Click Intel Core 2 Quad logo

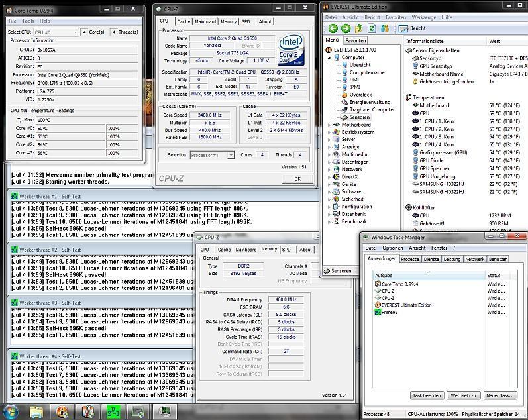point(291,49)
